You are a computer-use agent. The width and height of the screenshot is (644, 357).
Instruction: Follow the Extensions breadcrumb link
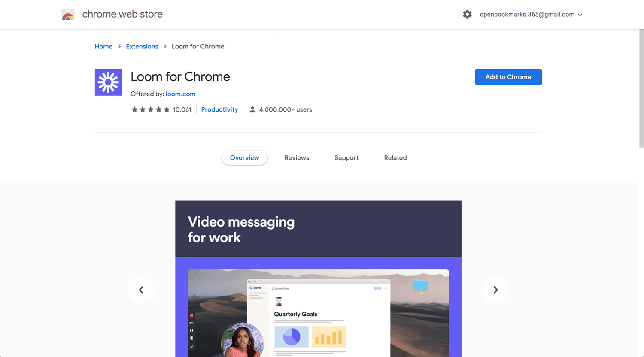pyautogui.click(x=142, y=46)
